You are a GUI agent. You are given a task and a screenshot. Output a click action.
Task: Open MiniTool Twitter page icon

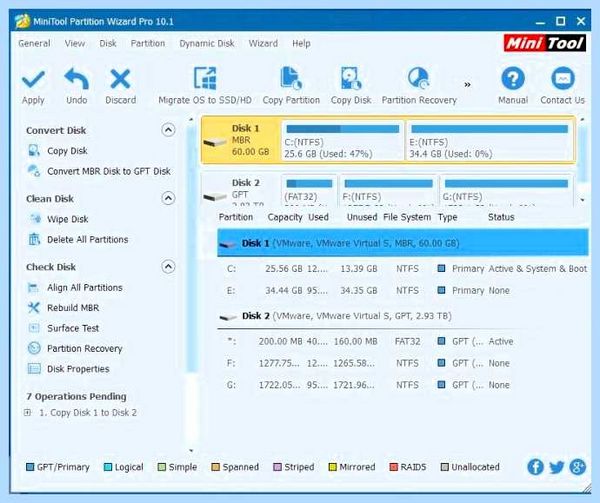click(x=556, y=467)
